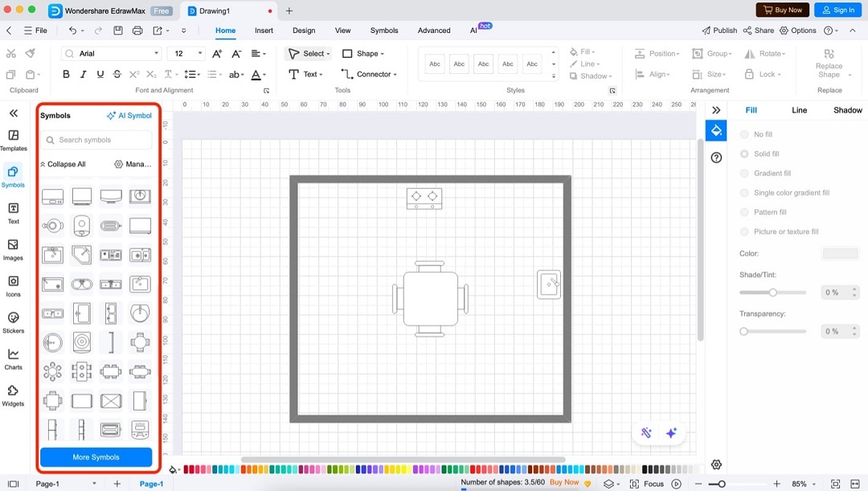Apply Underline formatting
This screenshot has width=868, height=491.
100,74
